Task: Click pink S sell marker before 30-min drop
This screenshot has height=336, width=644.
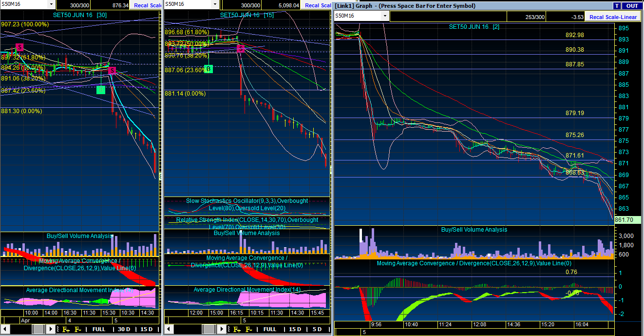Action: click(112, 71)
